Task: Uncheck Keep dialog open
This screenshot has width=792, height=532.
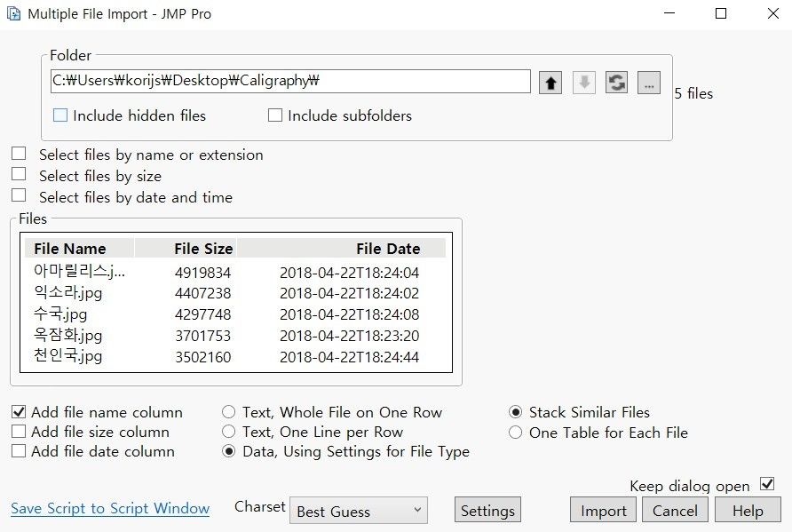Action: click(768, 485)
